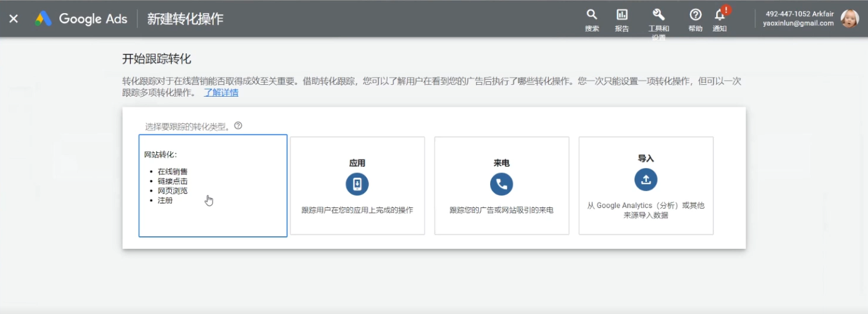Viewport: 868px width, 314px height.
Task: Select the 应用 conversion card
Action: [357, 186]
